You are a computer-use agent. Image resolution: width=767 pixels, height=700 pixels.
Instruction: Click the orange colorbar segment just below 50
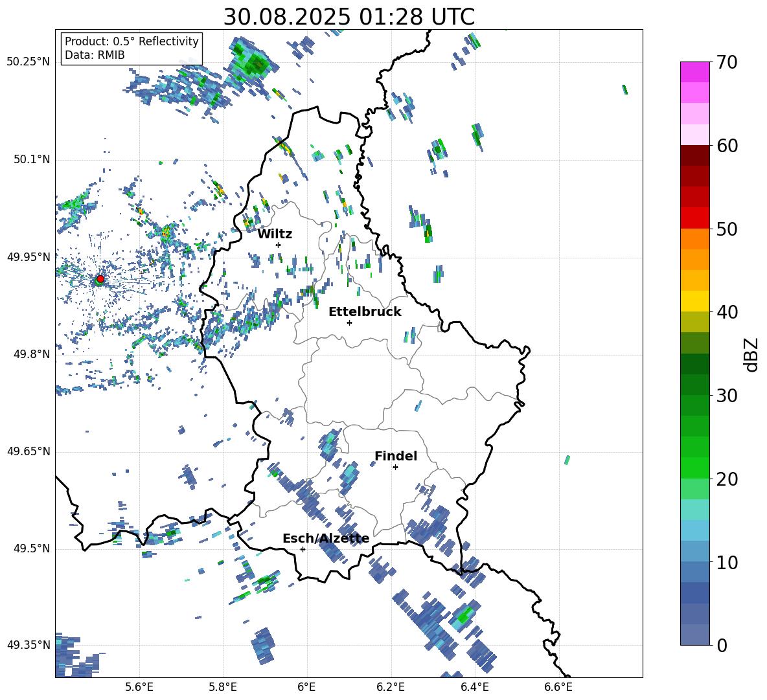(694, 238)
